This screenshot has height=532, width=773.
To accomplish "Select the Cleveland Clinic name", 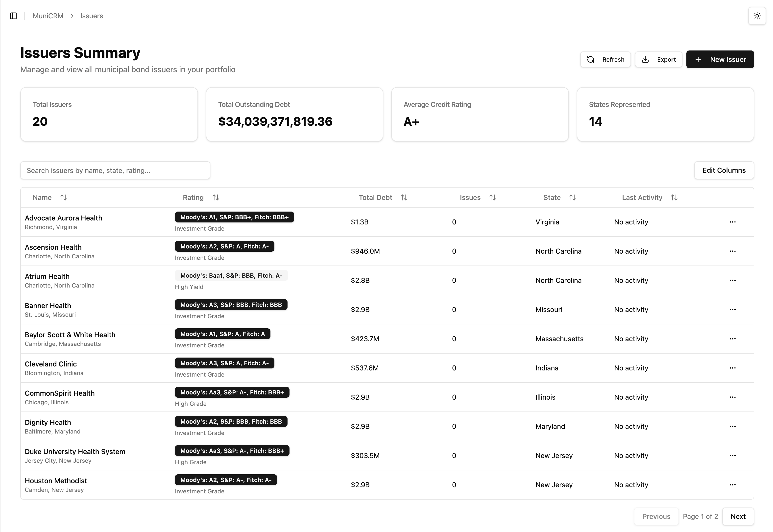I will pos(51,364).
